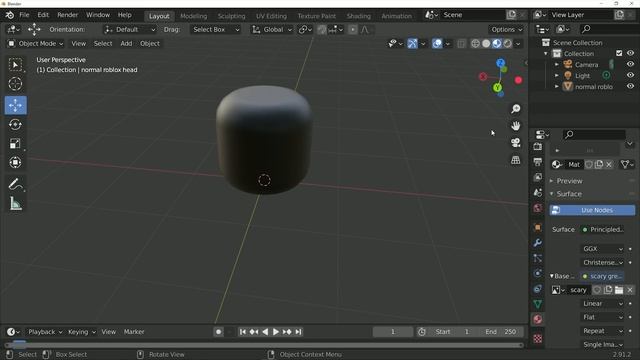Select the Annotate tool

coord(16,184)
